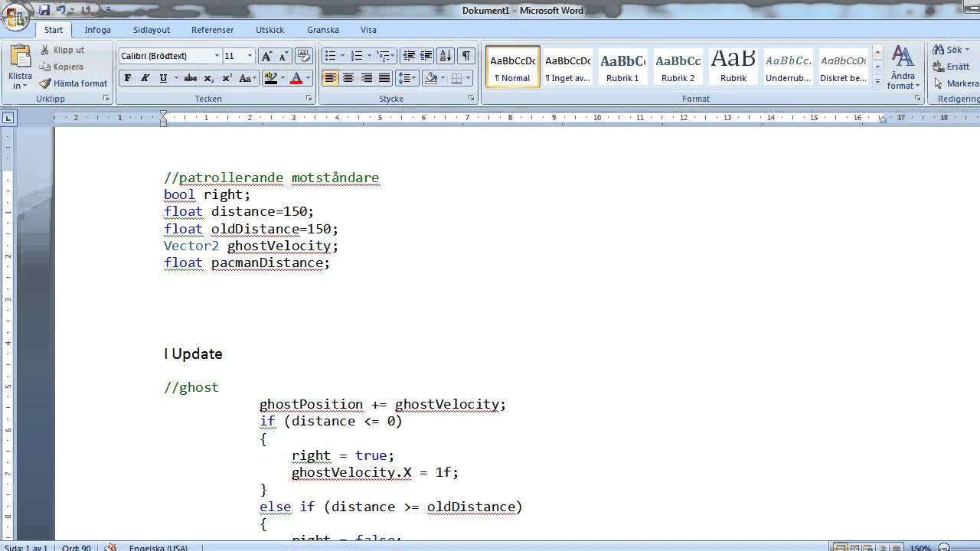This screenshot has height=551, width=980.
Task: Decrease paragraph indent
Action: click(x=409, y=56)
